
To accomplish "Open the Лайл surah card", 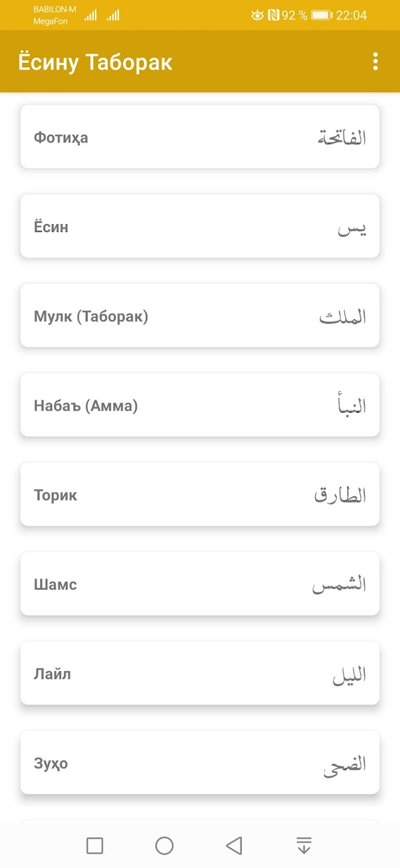I will pyautogui.click(x=200, y=673).
